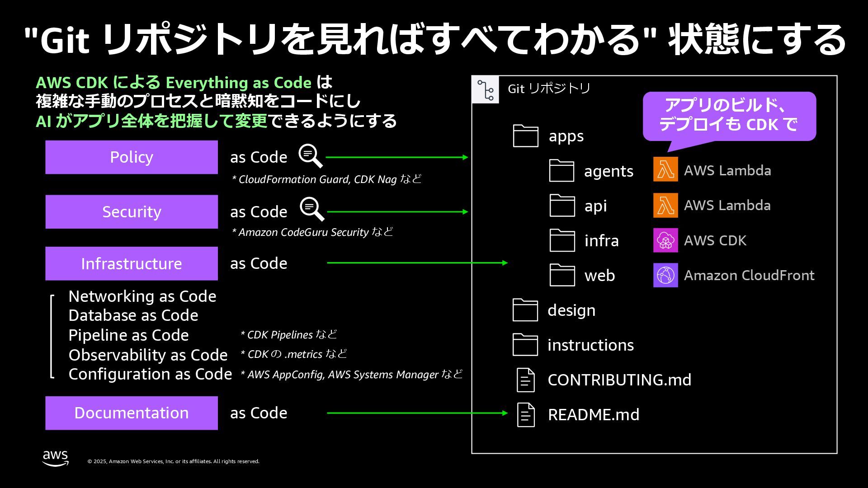The width and height of the screenshot is (868, 488).
Task: Select the infra folder
Action: click(562, 240)
